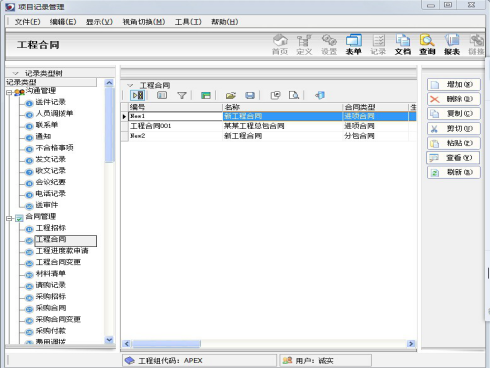Select the 工程合同001 row in table
This screenshot has height=369, width=491.
tap(268, 126)
